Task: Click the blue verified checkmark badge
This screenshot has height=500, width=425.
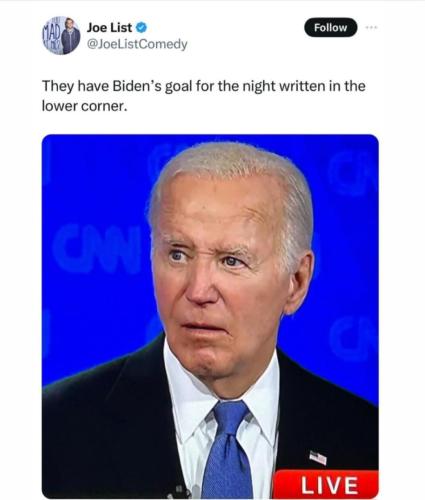Action: [x=141, y=28]
